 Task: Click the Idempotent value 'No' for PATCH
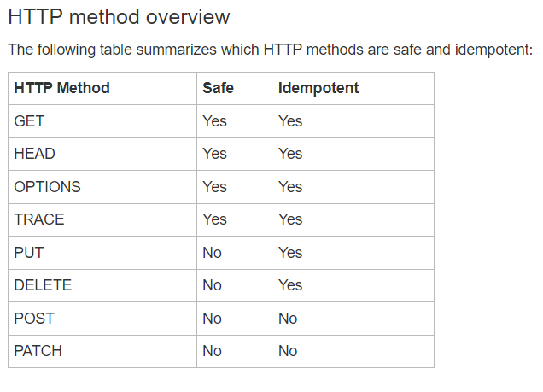[x=288, y=351]
